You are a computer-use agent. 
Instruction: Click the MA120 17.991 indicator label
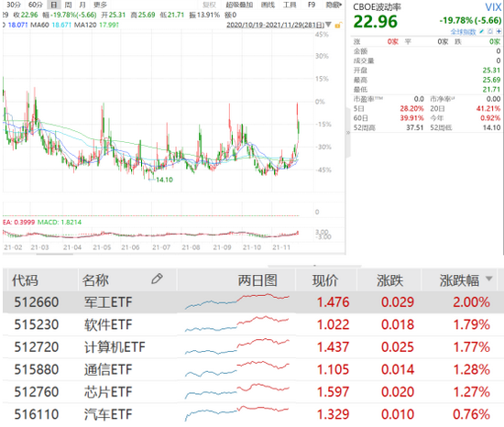[x=96, y=25]
